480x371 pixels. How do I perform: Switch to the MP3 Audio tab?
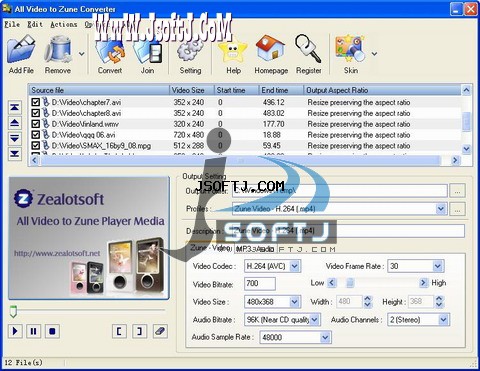(255, 249)
